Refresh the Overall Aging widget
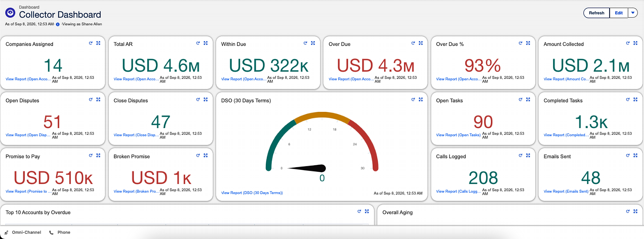The width and height of the screenshot is (644, 239). 628,211
